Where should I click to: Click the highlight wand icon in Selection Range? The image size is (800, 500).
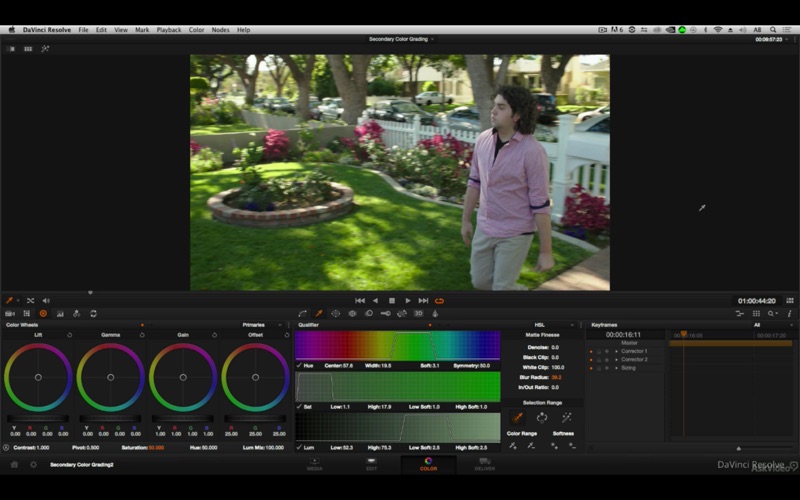pos(566,418)
